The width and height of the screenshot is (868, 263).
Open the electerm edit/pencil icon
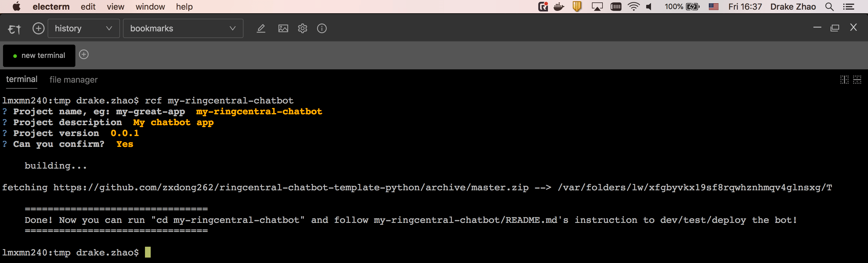click(261, 28)
